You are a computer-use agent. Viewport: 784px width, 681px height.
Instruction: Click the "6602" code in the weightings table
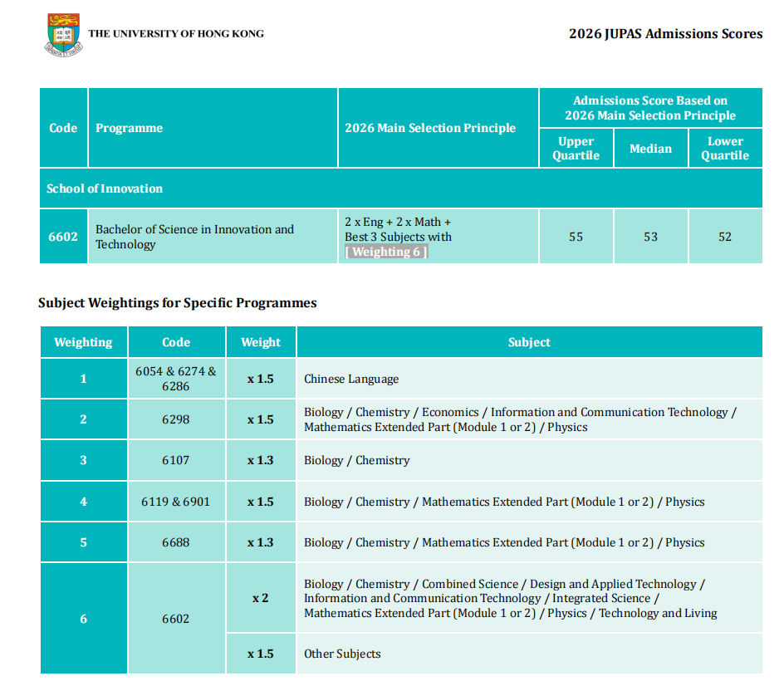pyautogui.click(x=176, y=619)
